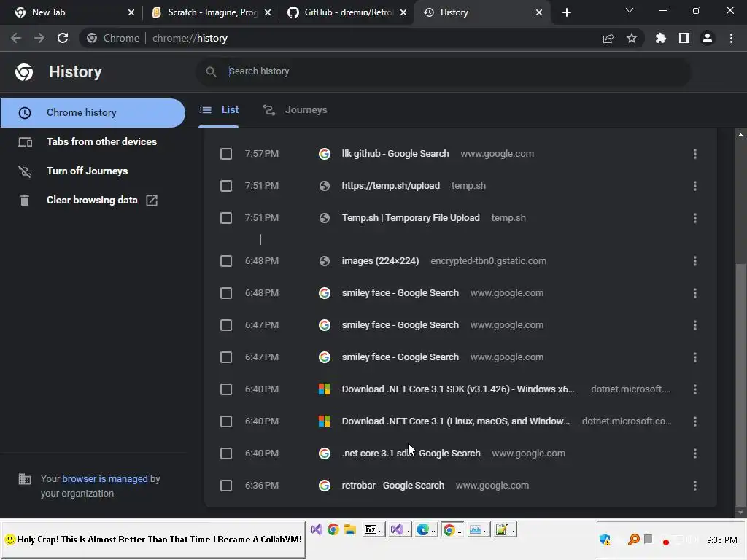Open the profile avatar menu

[708, 38]
